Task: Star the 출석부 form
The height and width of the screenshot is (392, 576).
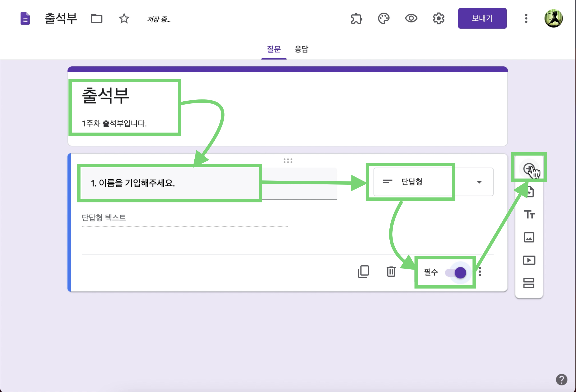Action: pyautogui.click(x=124, y=19)
